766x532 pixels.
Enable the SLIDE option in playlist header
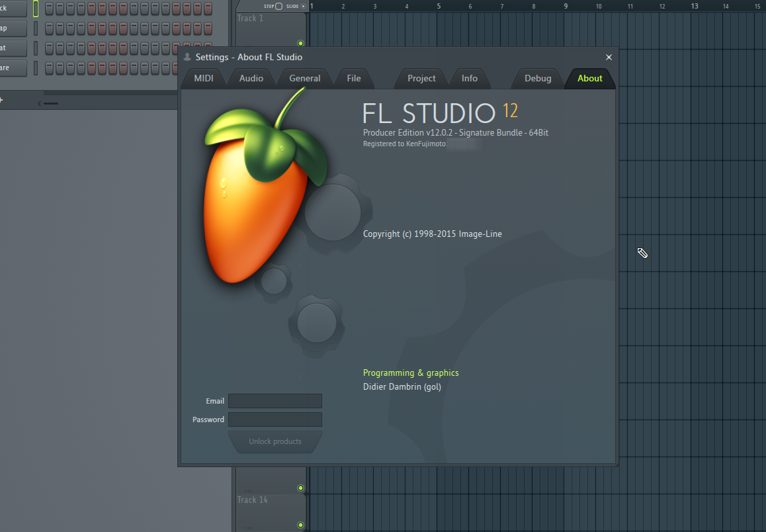tap(304, 6)
